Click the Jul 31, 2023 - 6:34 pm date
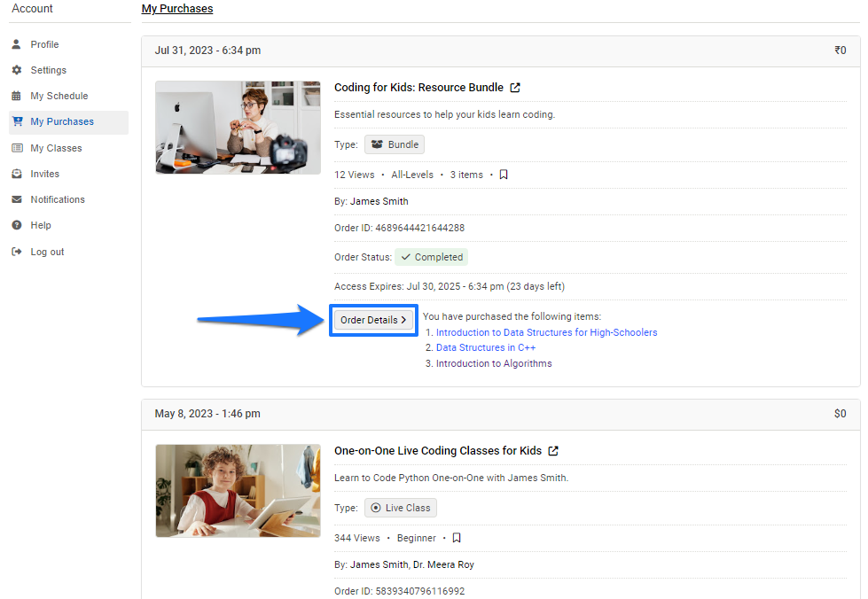This screenshot has height=599, width=868. coord(207,51)
